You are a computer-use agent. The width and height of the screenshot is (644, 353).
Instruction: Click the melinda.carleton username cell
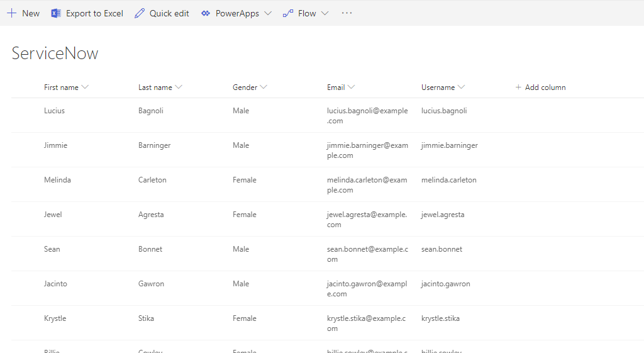pyautogui.click(x=449, y=179)
